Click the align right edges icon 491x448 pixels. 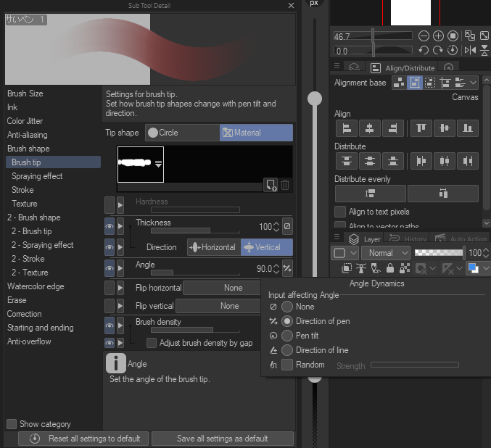[392, 128]
